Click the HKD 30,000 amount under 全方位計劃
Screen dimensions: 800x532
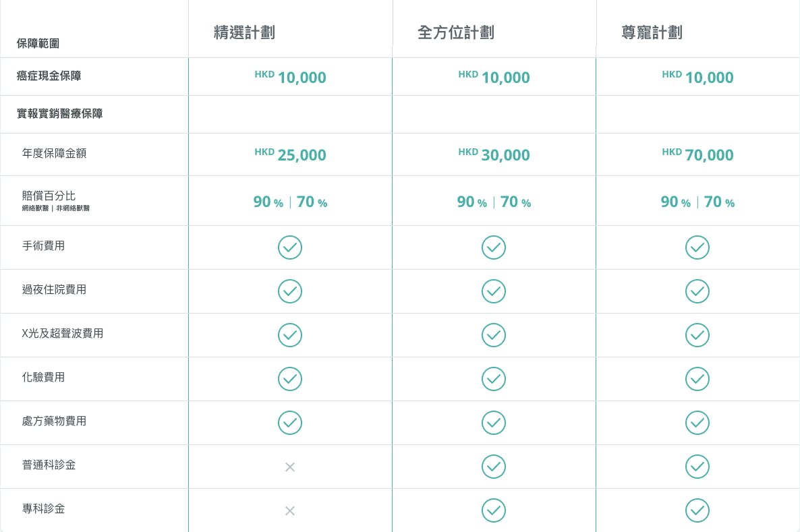494,154
